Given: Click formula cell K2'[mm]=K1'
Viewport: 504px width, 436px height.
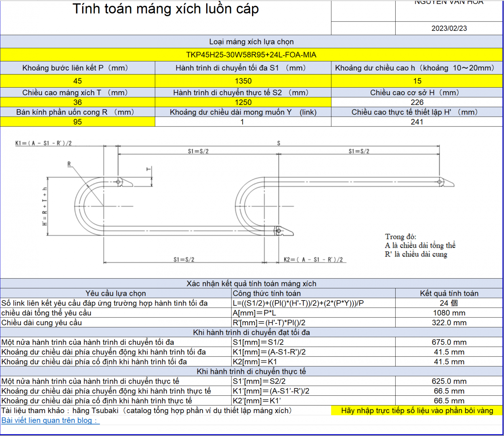Looking at the screenshot, I should (313, 401).
